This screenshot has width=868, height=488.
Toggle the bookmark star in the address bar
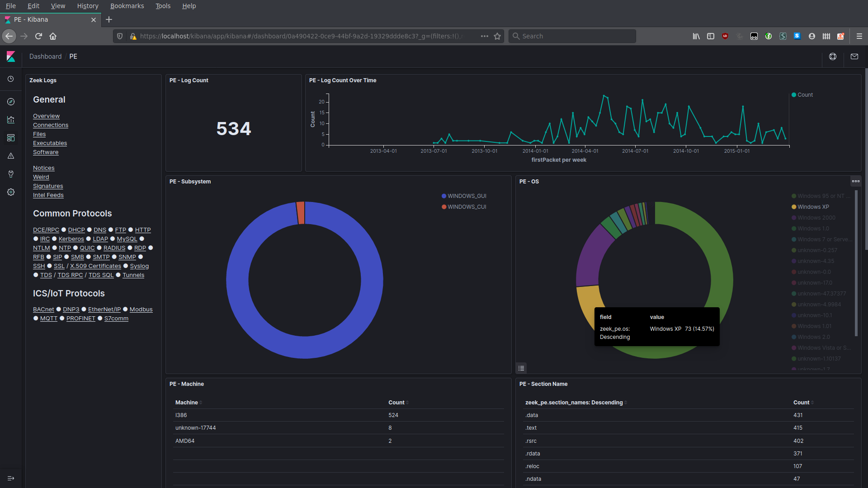pos(497,36)
